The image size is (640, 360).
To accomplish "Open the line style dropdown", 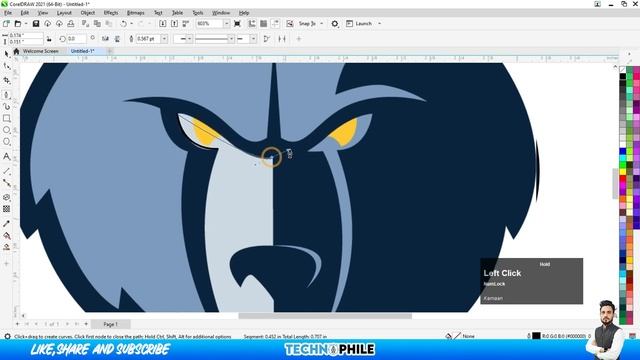I will pos(231,39).
